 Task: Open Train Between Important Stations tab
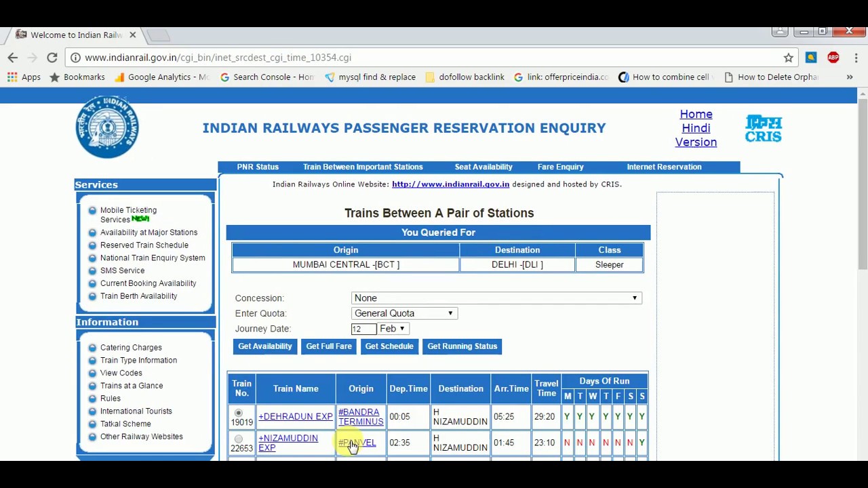[363, 167]
